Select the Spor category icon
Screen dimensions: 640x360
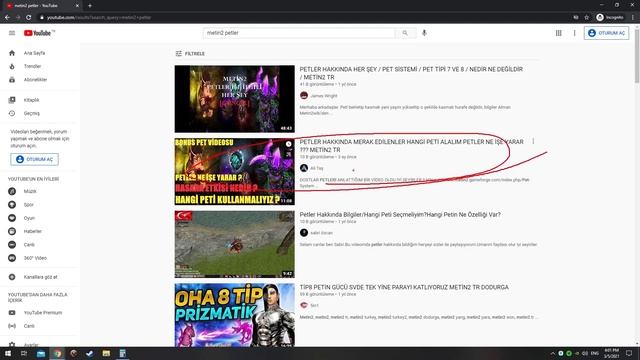point(12,204)
